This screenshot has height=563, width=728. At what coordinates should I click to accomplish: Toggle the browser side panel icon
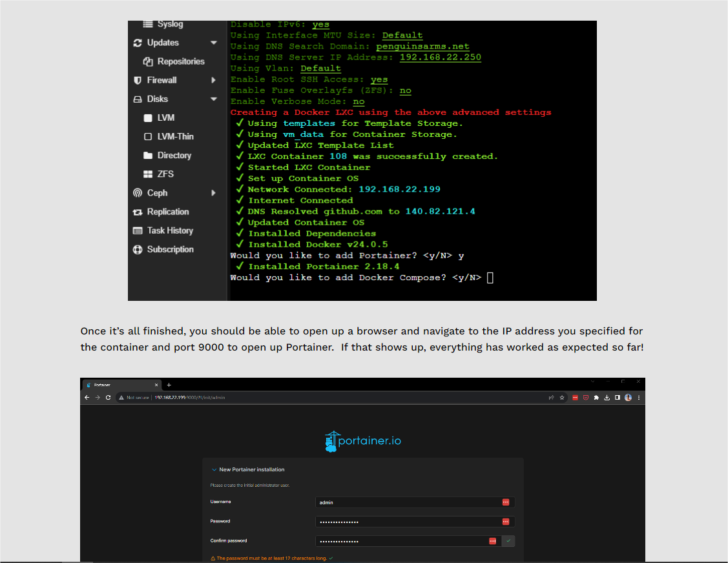(618, 398)
